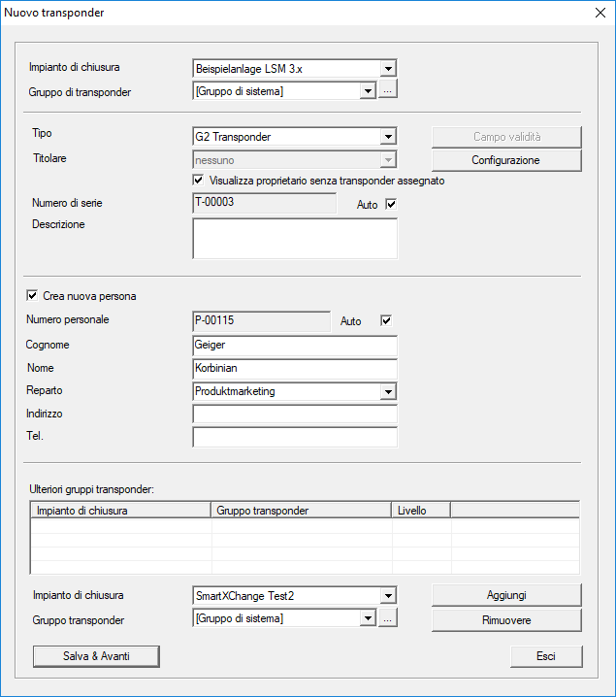
Task: Click the Rimuovere button
Action: pyautogui.click(x=505, y=619)
